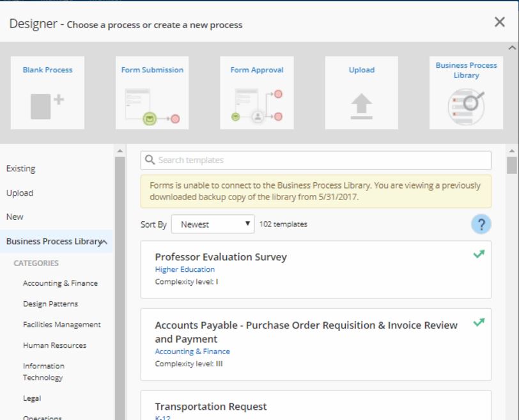Close the Designer dialog
The width and height of the screenshot is (519, 420).
tap(500, 22)
